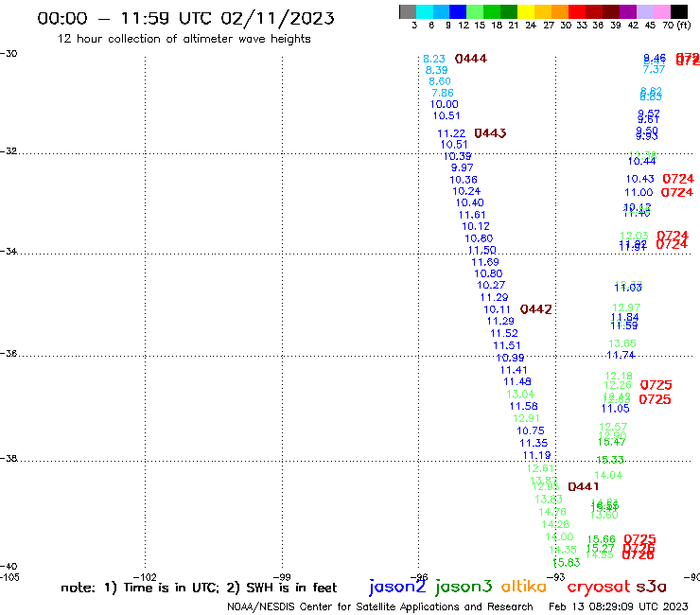700x615 pixels.
Task: Click the jason2 satellite legend label
Action: tap(397, 587)
